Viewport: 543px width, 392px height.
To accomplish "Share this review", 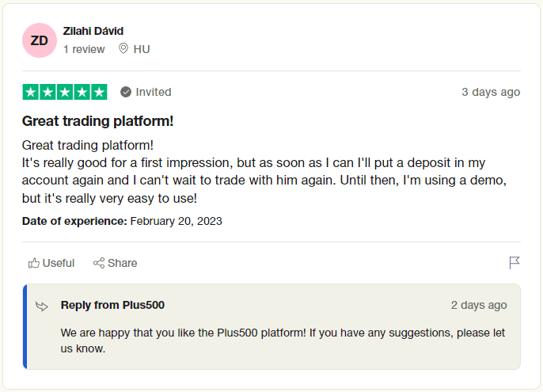I will tap(115, 263).
